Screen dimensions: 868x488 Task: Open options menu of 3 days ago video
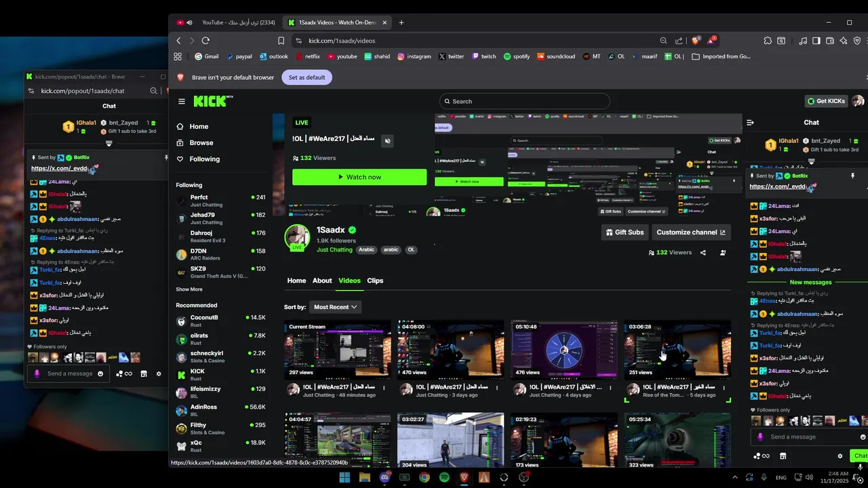click(x=497, y=388)
